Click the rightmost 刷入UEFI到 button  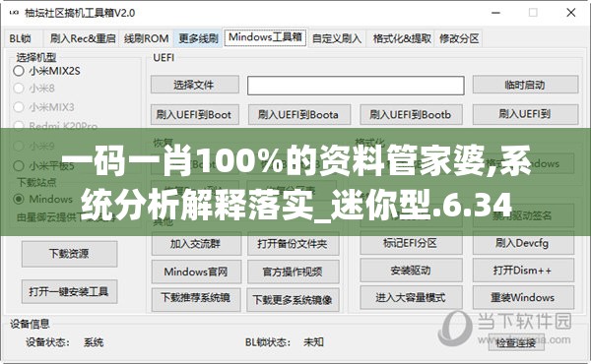(525, 114)
